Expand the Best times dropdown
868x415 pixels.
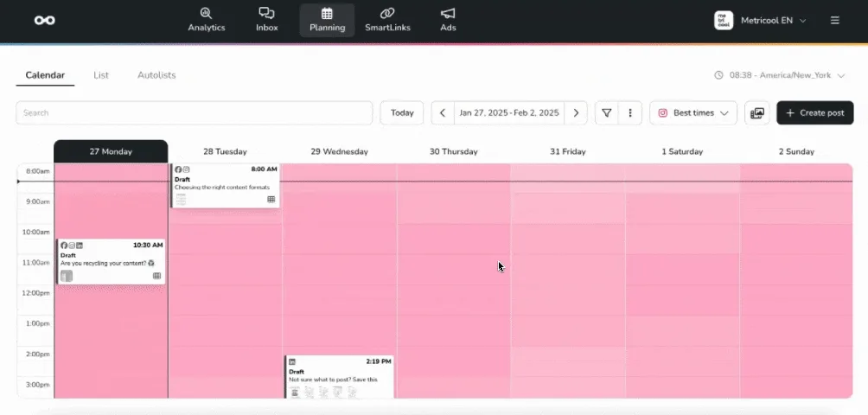(693, 113)
